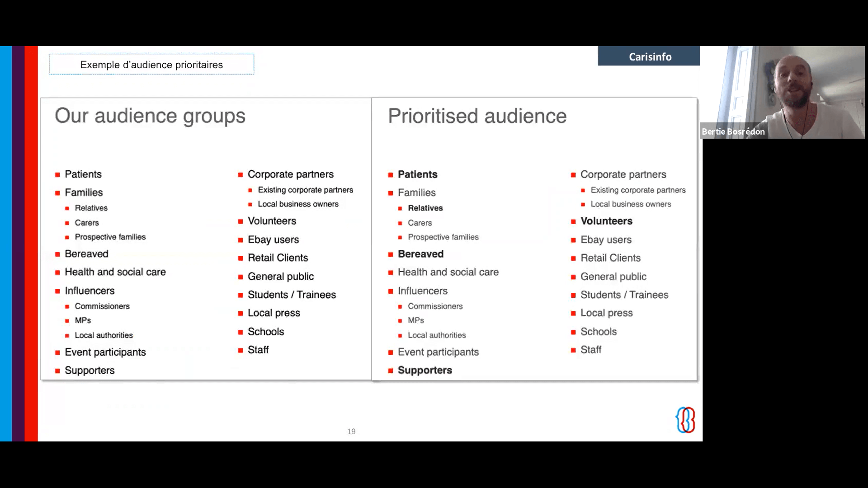Click 'Retail Clients' in Prioritised audience list
The height and width of the screenshot is (488, 868).
point(611,258)
